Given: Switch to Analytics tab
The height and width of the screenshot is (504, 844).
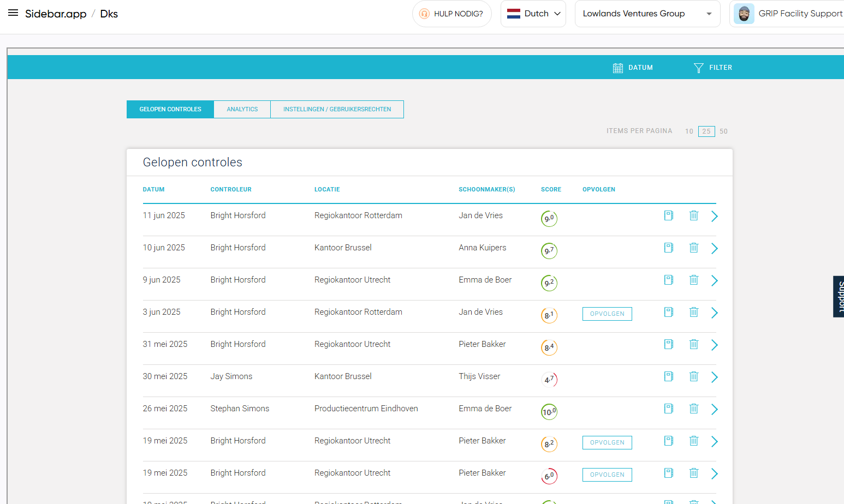Looking at the screenshot, I should (242, 109).
